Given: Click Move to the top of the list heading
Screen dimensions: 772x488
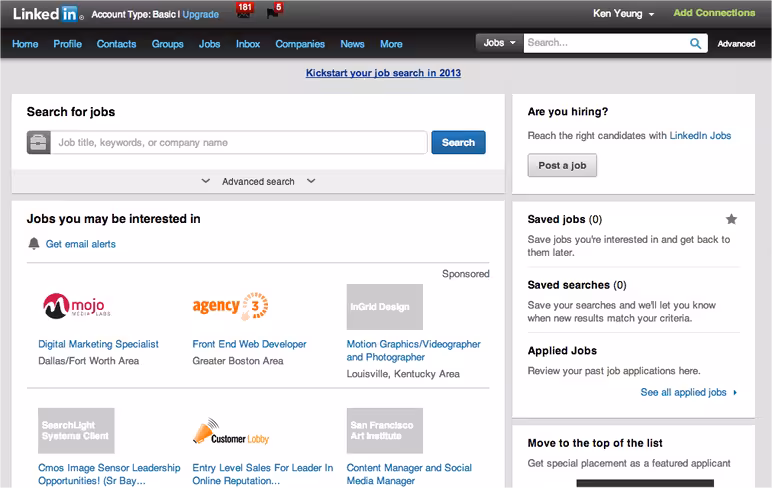Looking at the screenshot, I should pyautogui.click(x=595, y=443).
